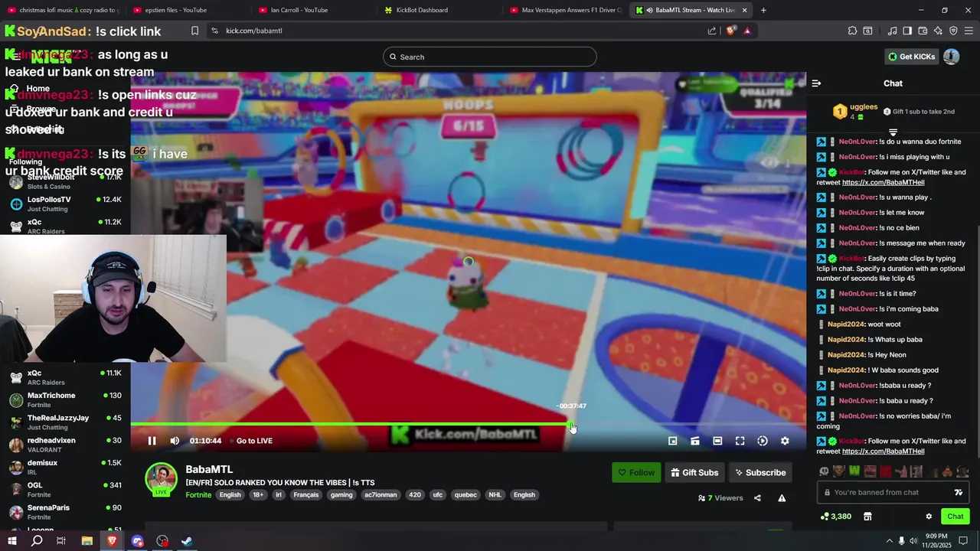The width and height of the screenshot is (980, 551).
Task: Pause the stream video playback
Action: 152,441
